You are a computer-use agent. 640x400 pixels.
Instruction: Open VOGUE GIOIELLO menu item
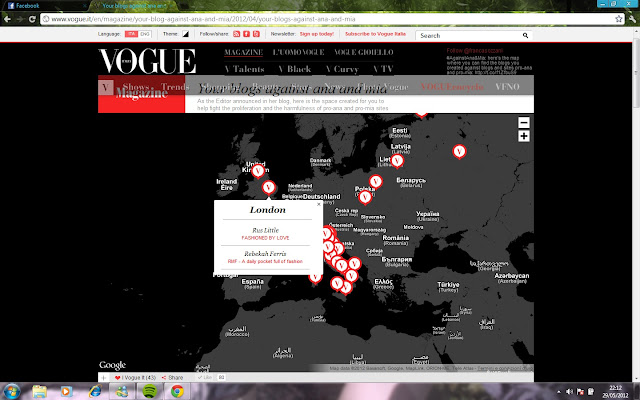click(364, 52)
